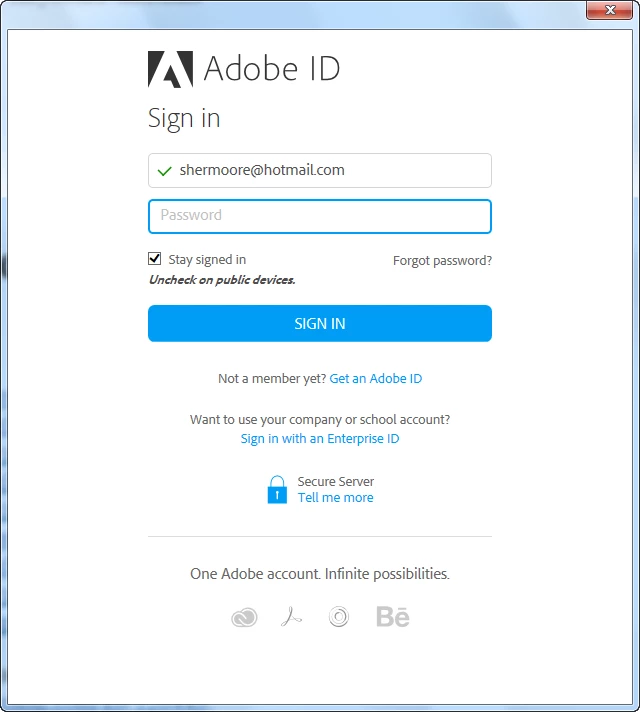
Task: Click the 'Adobe ID' heading text
Action: (272, 69)
